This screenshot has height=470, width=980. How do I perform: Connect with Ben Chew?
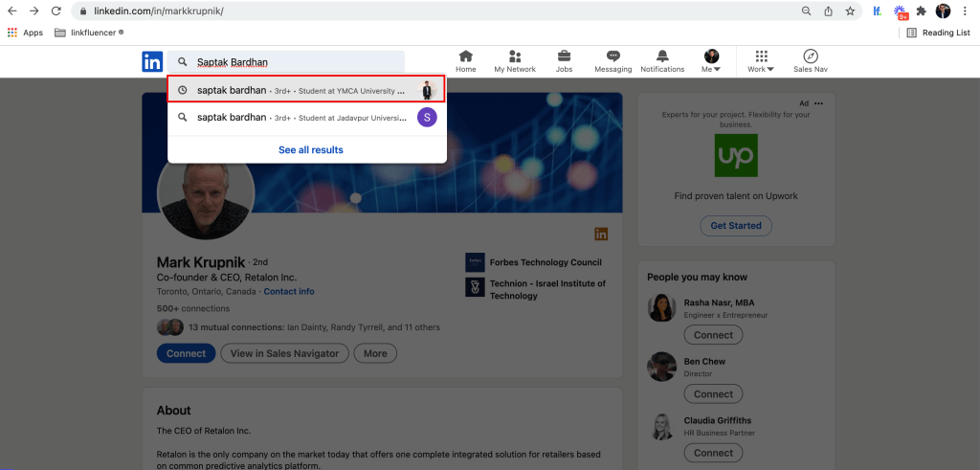tap(713, 393)
